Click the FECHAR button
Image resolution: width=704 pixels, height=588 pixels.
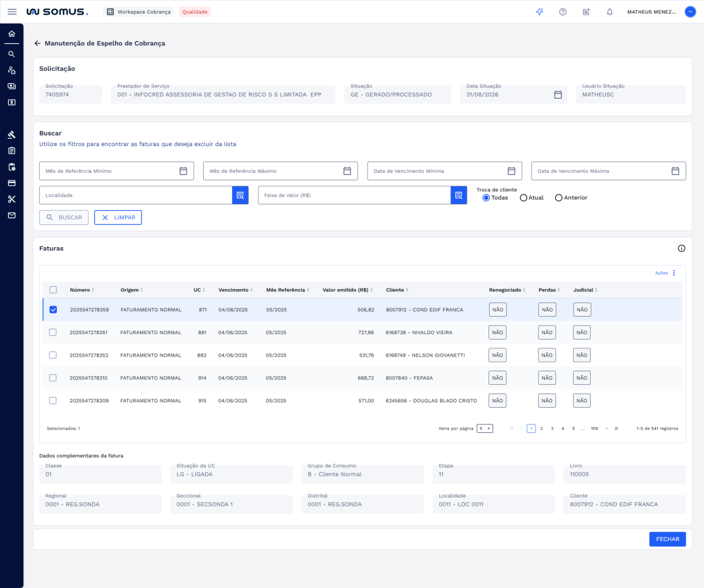click(667, 539)
